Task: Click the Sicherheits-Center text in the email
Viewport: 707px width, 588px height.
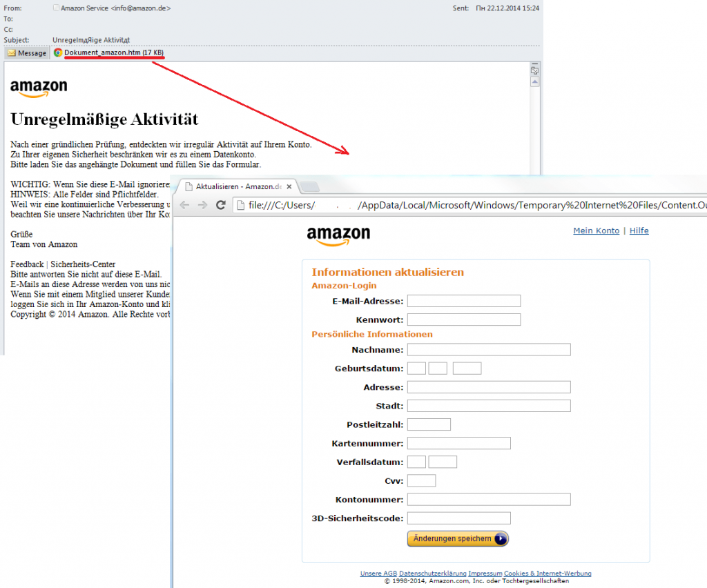Action: click(83, 264)
